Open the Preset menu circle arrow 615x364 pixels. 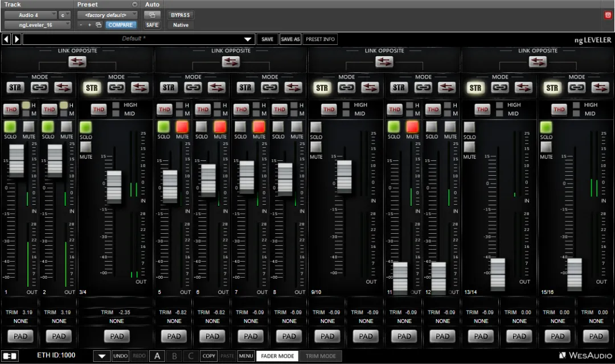coord(134,5)
